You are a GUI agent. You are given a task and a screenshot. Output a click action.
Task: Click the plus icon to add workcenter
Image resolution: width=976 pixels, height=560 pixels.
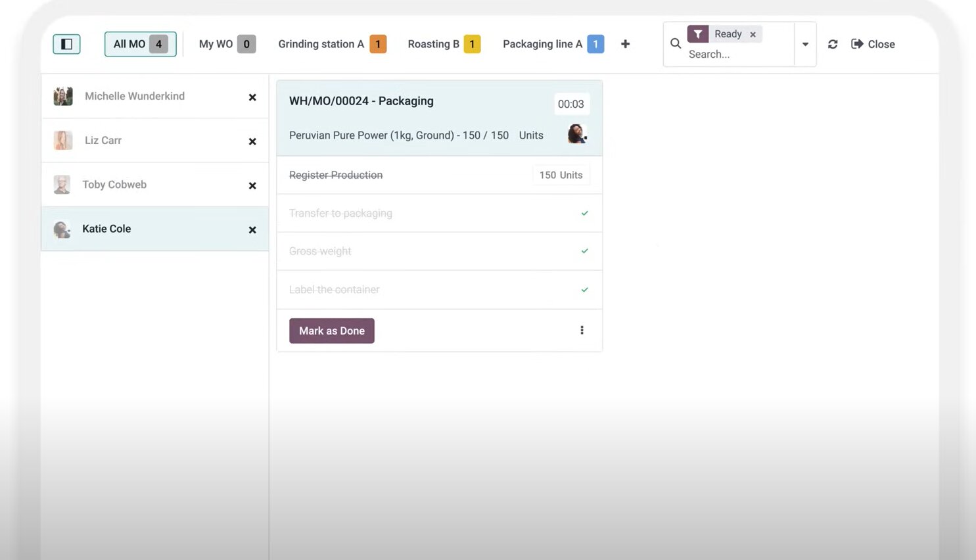625,44
